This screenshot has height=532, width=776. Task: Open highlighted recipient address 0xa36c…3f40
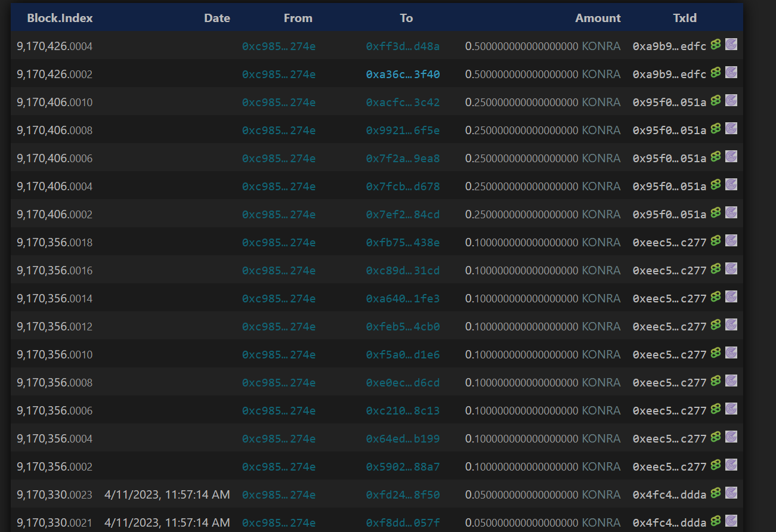click(403, 74)
